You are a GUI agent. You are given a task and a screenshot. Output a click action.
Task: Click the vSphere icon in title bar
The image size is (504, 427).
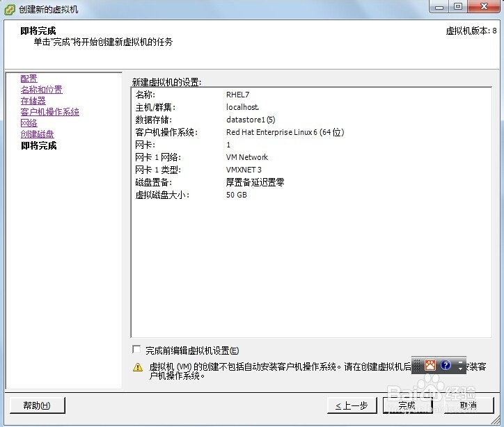[10, 9]
